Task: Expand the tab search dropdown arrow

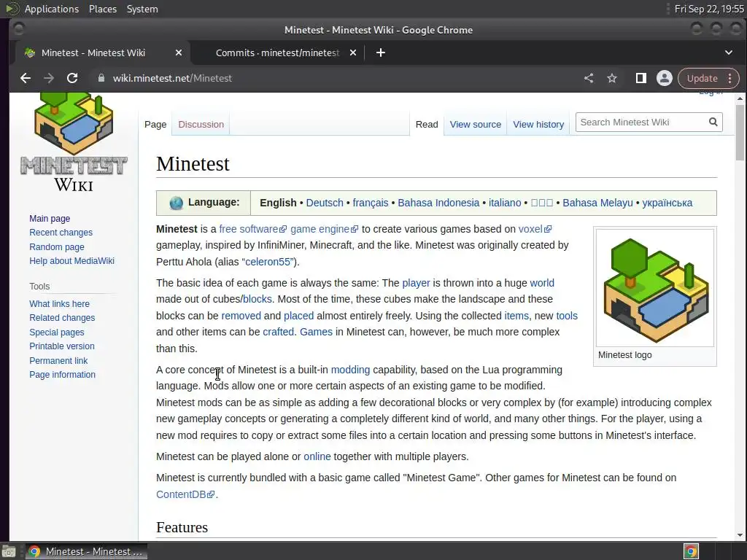Action: 729,52
